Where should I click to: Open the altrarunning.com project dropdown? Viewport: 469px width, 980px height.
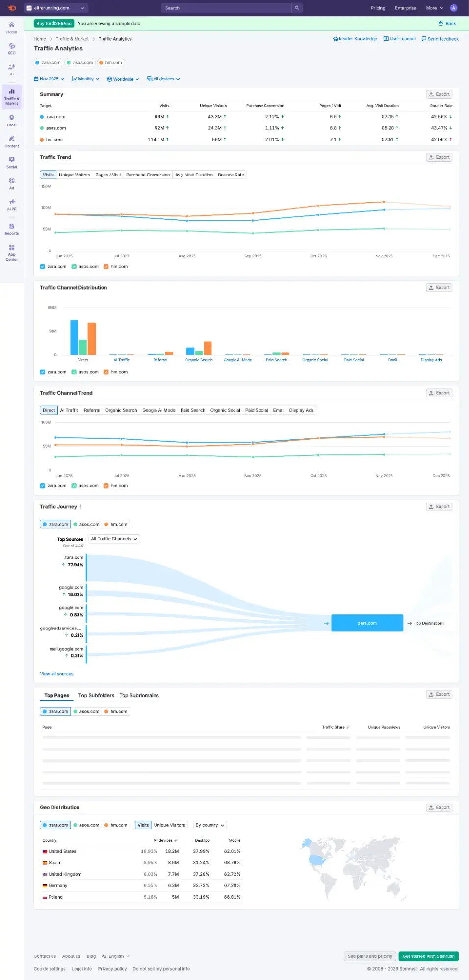pyautogui.click(x=56, y=8)
